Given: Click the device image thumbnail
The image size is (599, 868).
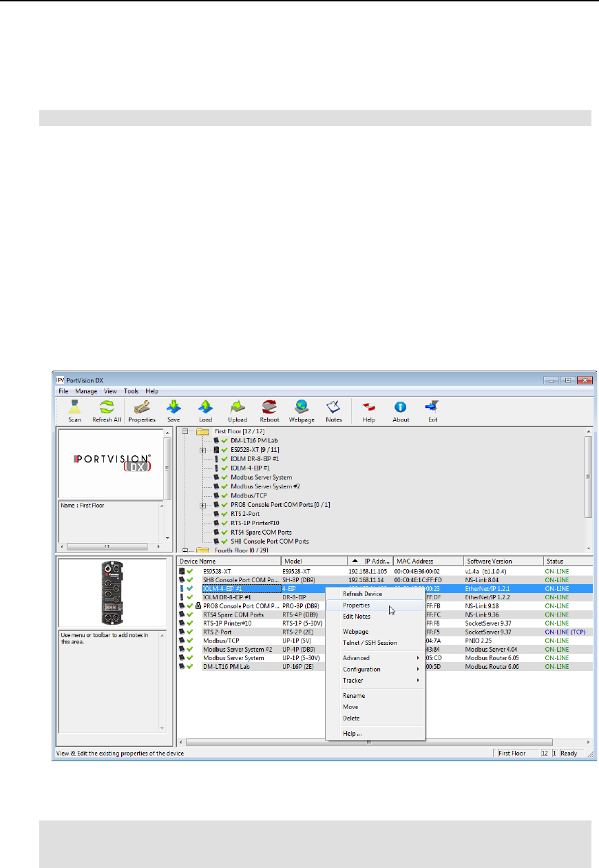Looking at the screenshot, I should [111, 592].
